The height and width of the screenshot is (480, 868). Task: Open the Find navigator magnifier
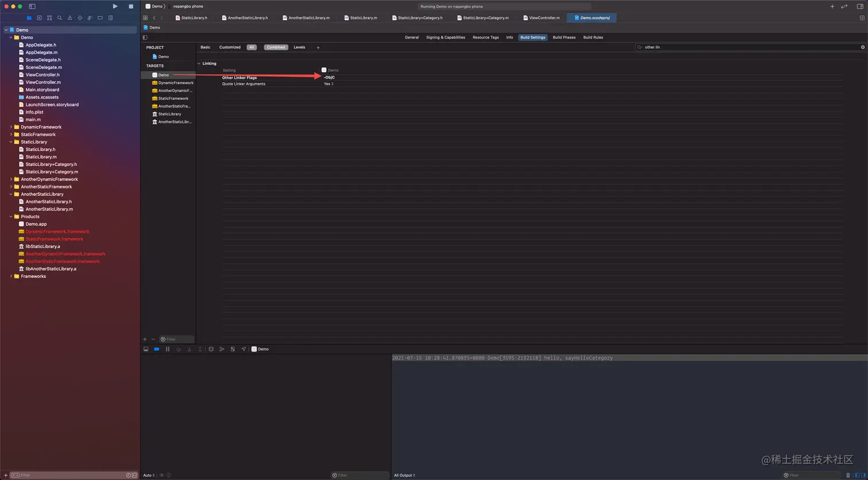pos(60,18)
